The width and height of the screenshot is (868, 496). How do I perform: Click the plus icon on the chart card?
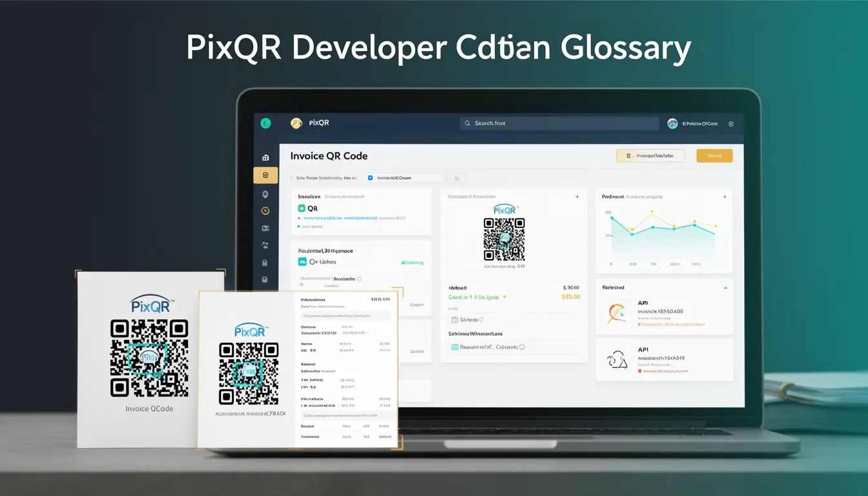click(x=725, y=196)
